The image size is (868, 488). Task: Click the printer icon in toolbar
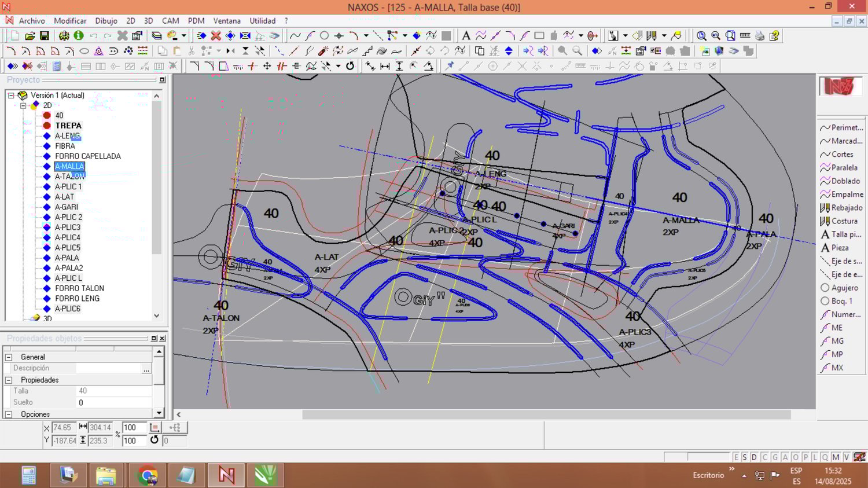[x=760, y=36]
